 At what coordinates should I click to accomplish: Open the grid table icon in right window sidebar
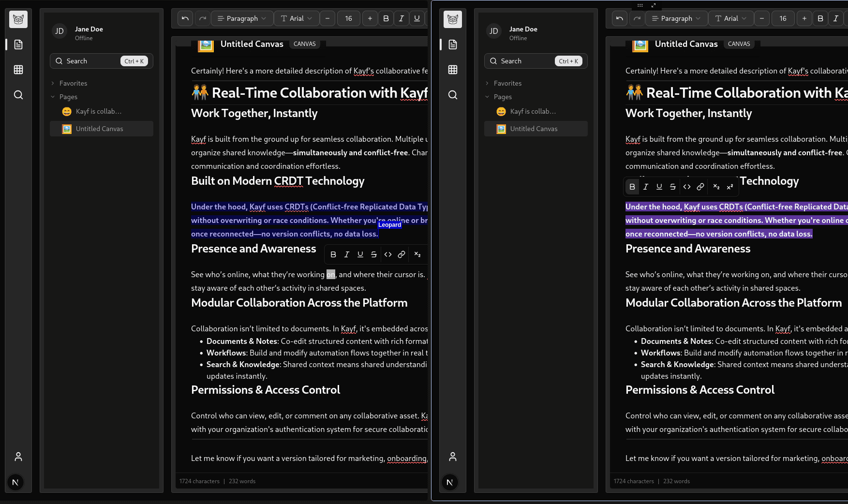453,70
